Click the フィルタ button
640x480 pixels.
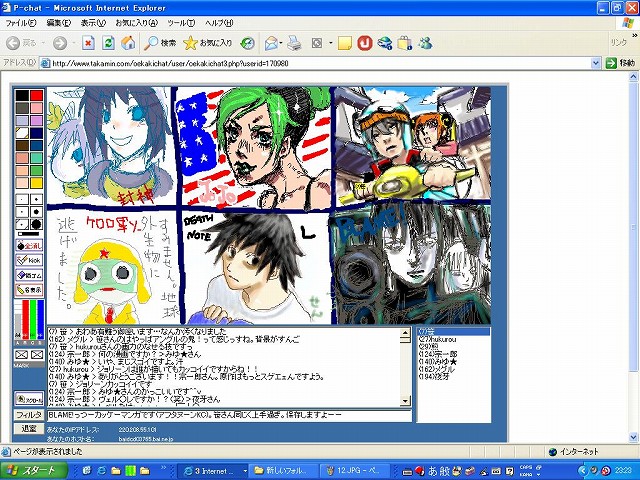click(x=29, y=415)
